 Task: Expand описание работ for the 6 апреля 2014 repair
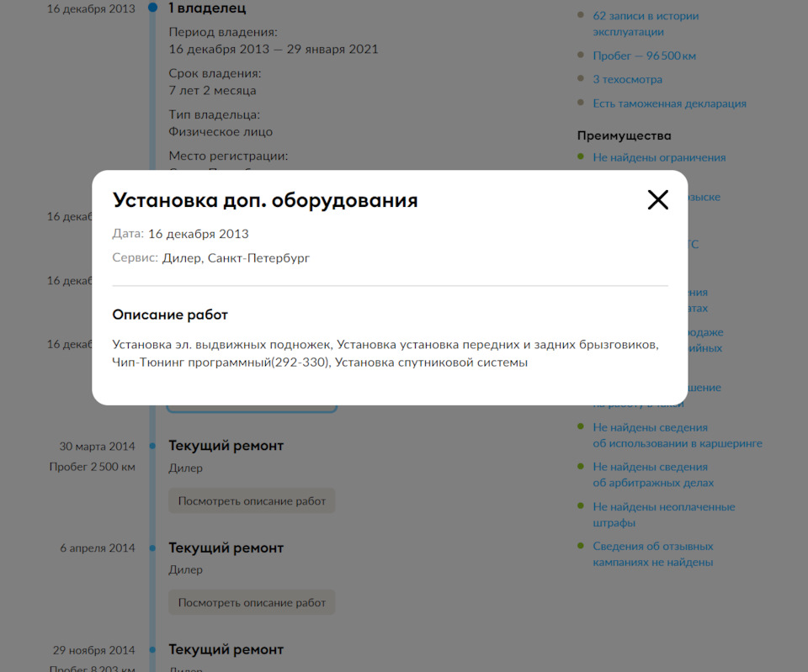252,602
